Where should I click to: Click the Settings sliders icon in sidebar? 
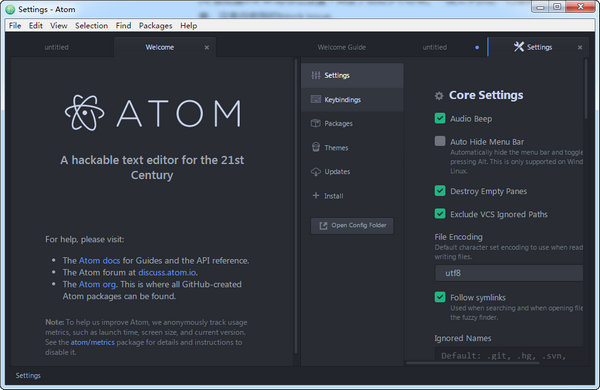pyautogui.click(x=316, y=75)
